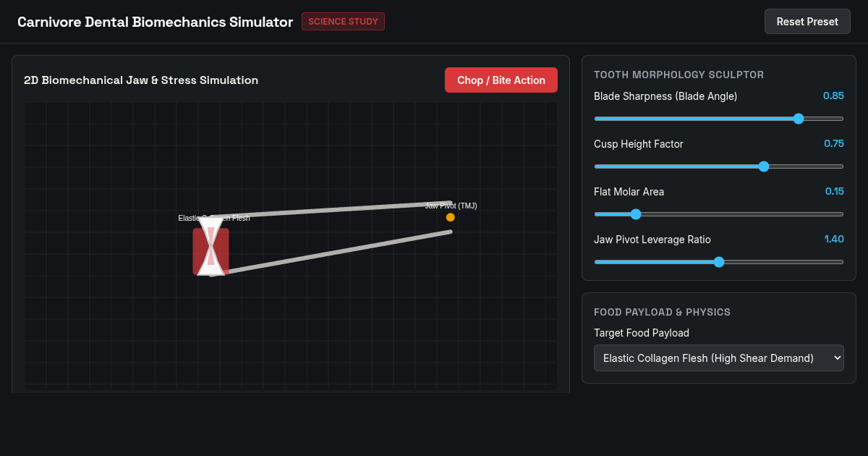The image size is (868, 456).
Task: Adjust the Jaw Pivot Leverage Ratio slider
Action: tap(719, 262)
